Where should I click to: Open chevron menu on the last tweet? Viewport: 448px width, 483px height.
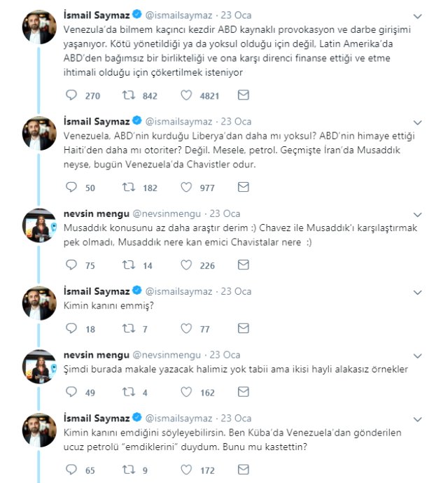[418, 419]
